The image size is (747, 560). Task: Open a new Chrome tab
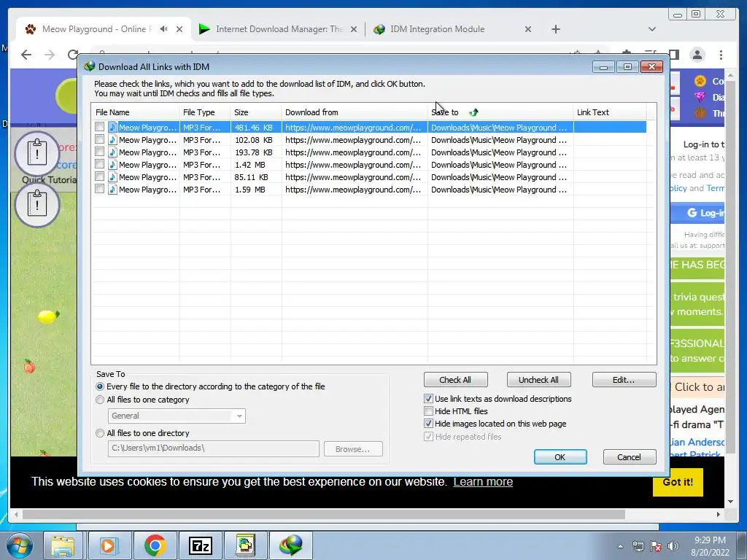click(x=555, y=29)
